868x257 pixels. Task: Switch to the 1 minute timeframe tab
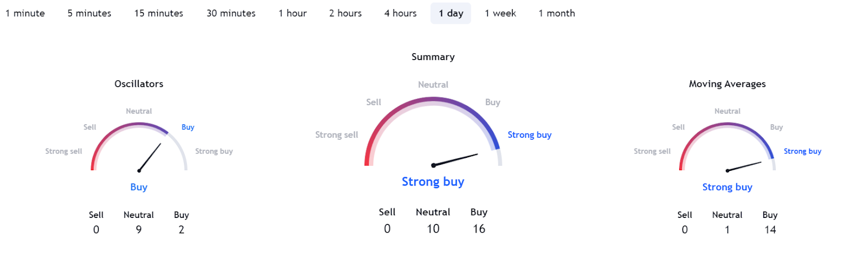[25, 13]
